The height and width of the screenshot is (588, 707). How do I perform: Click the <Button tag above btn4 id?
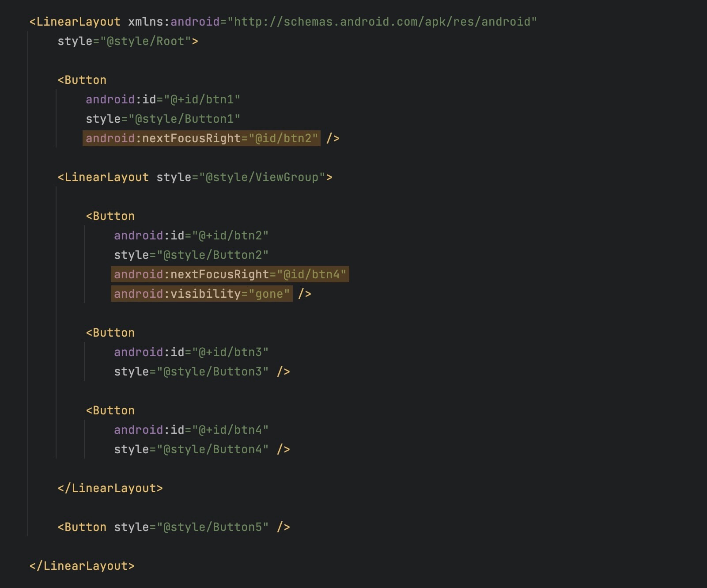[x=110, y=410]
